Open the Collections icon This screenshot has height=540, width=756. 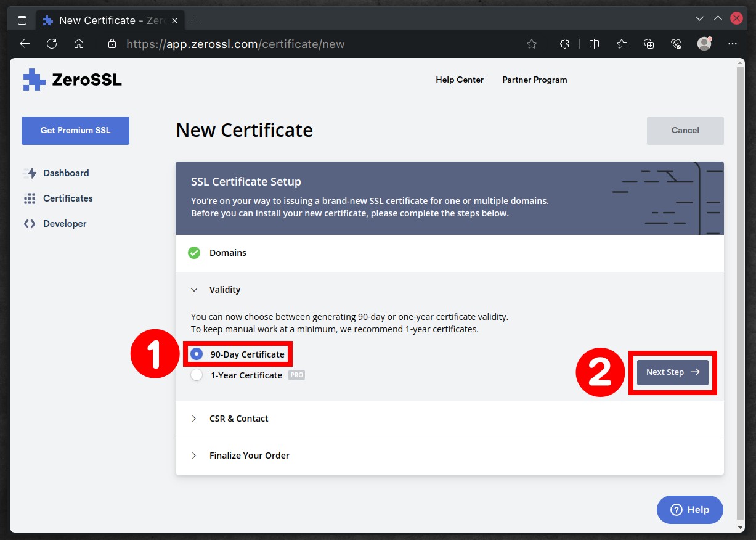[649, 44]
